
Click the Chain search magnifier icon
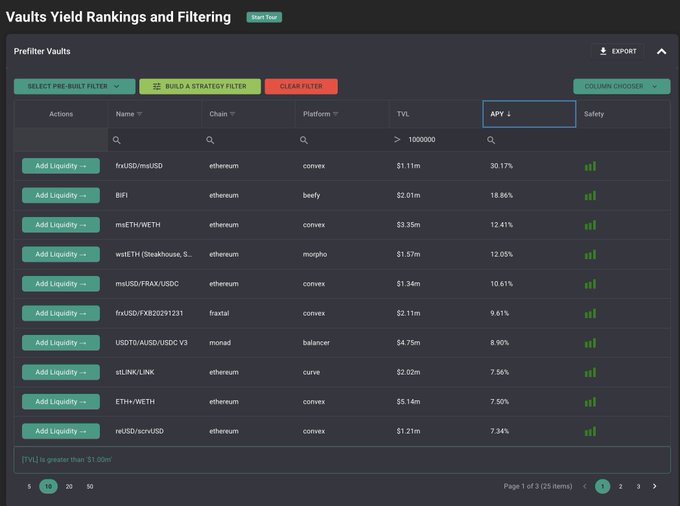tap(210, 140)
